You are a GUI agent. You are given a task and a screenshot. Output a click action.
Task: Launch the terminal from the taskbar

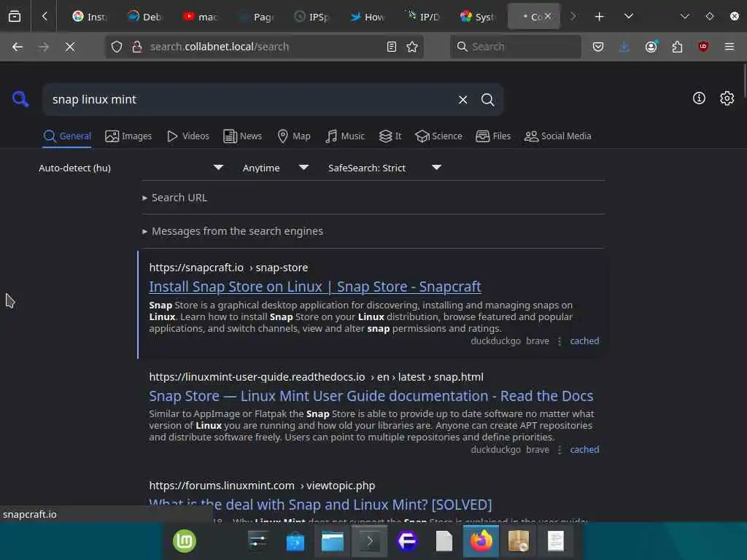(x=369, y=541)
